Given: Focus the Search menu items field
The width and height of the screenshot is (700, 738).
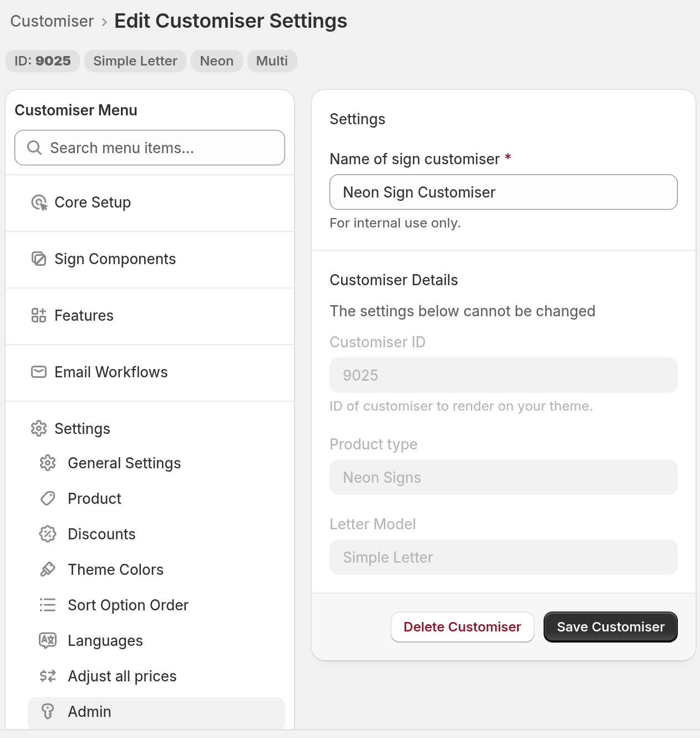Looking at the screenshot, I should (150, 148).
